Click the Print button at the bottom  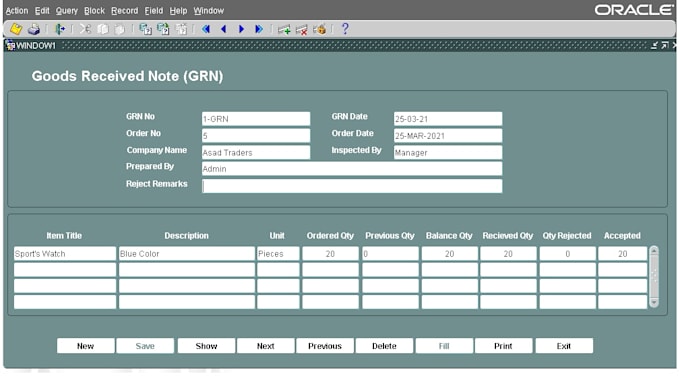tap(503, 346)
